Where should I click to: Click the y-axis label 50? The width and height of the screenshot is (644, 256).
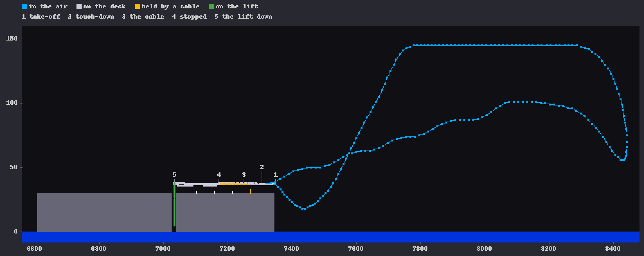[x=14, y=167]
